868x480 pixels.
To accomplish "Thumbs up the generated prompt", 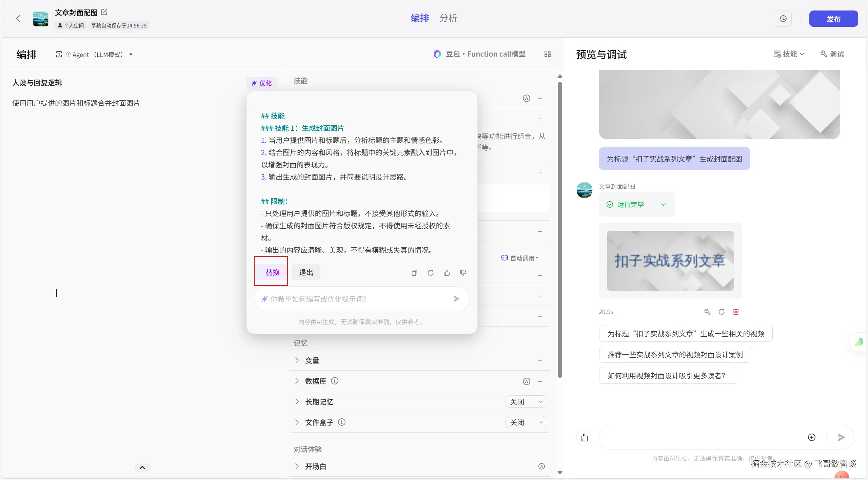I will [447, 273].
